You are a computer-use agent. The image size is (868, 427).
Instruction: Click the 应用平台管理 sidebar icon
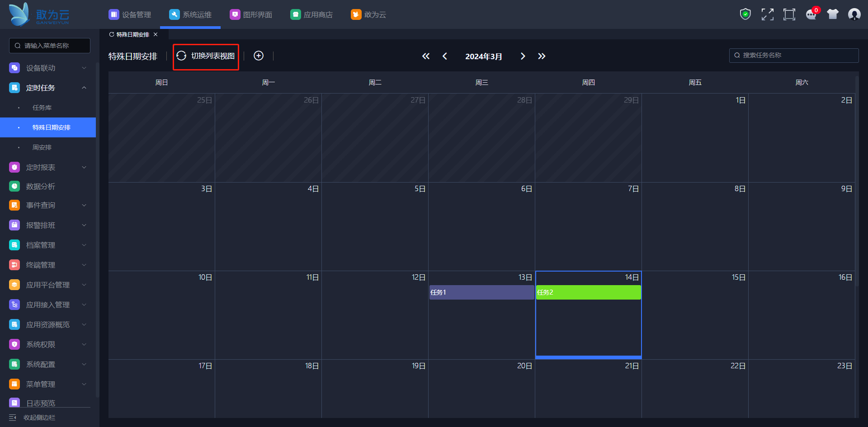(x=14, y=285)
